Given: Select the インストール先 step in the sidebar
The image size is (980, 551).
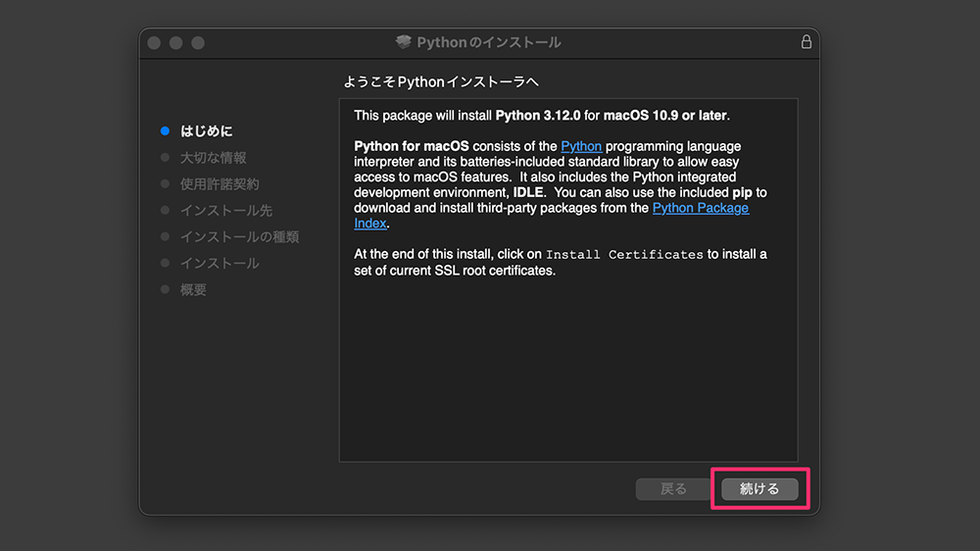Looking at the screenshot, I should (226, 210).
